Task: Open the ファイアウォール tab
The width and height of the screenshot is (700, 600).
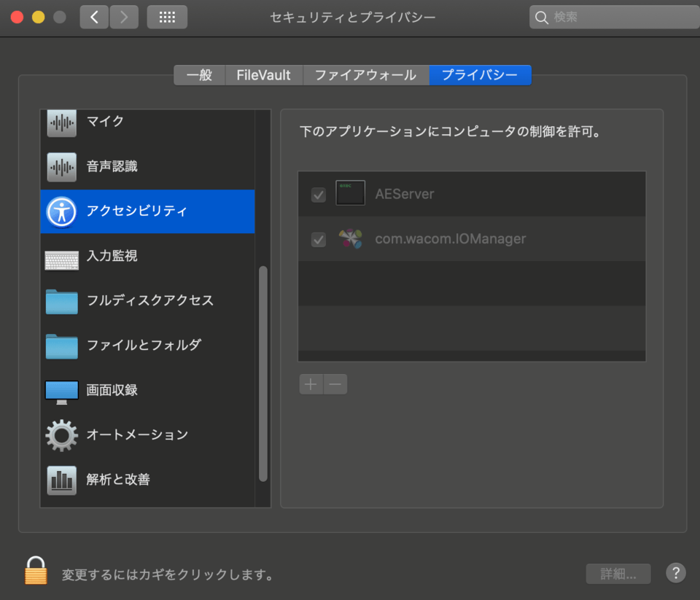Action: (365, 74)
